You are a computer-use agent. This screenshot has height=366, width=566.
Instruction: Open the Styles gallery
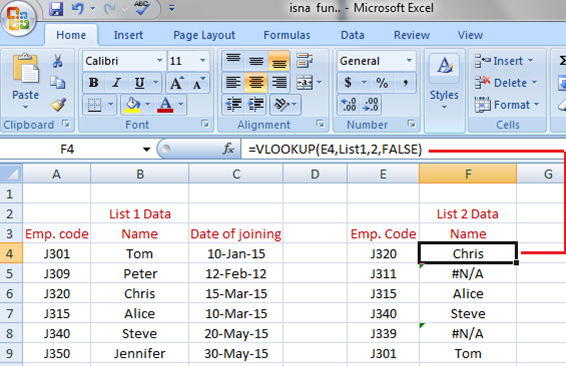pyautogui.click(x=444, y=82)
